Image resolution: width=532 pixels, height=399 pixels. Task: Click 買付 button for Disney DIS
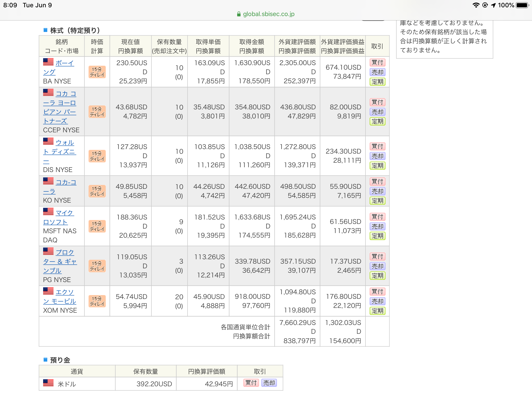(377, 146)
